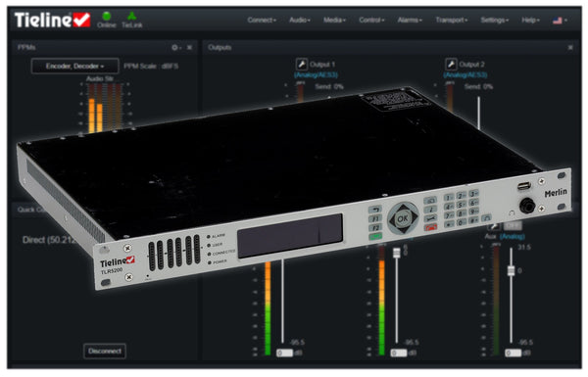Open the Alarms menu

(x=410, y=20)
